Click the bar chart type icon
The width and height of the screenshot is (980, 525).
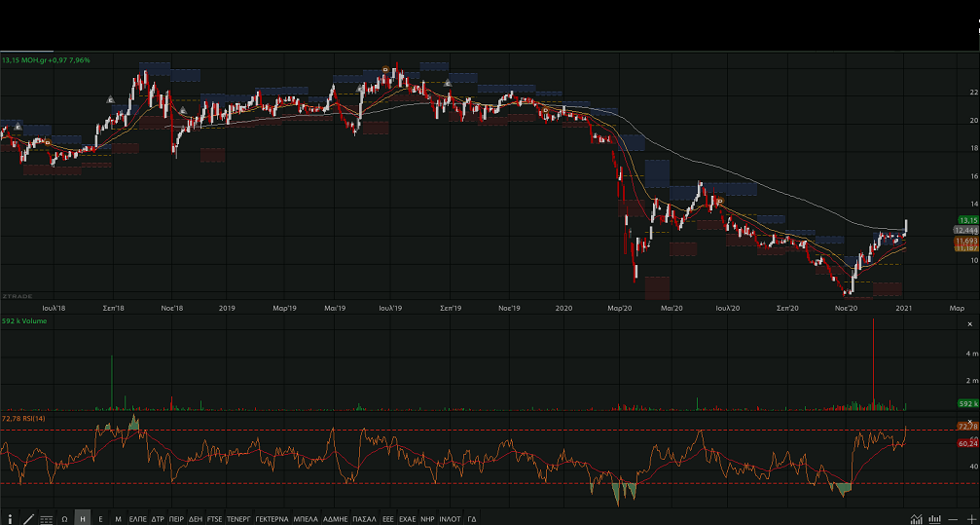(935, 519)
